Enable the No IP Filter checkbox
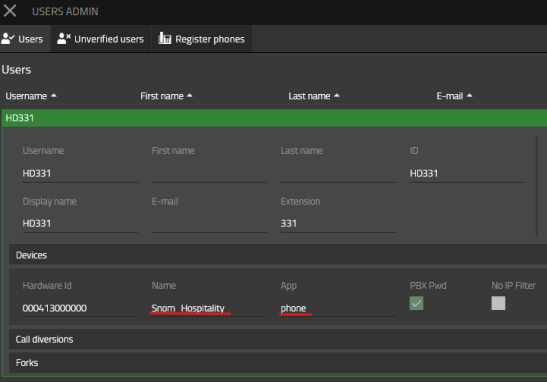 point(498,303)
